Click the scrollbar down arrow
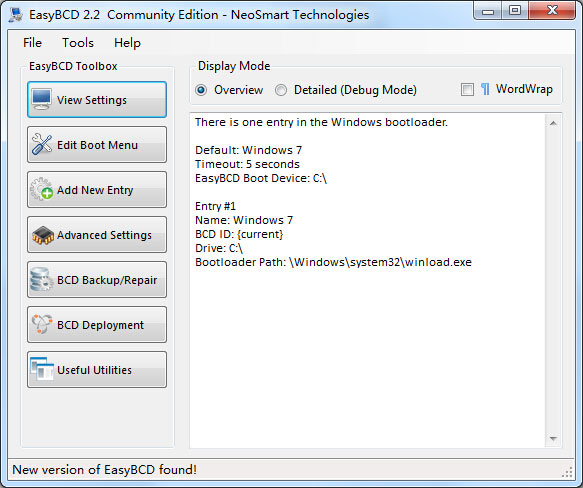Image resolution: width=583 pixels, height=488 pixels. [553, 439]
